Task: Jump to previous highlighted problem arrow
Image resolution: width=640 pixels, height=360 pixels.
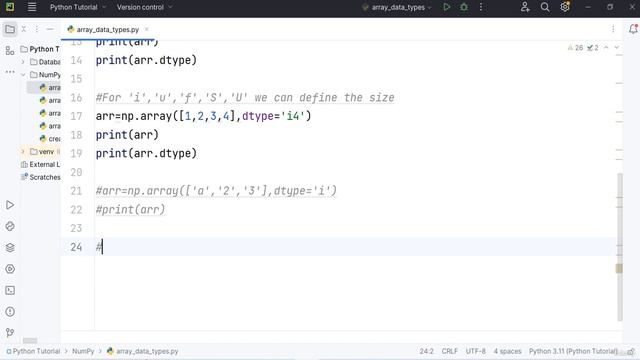Action: (x=606, y=48)
